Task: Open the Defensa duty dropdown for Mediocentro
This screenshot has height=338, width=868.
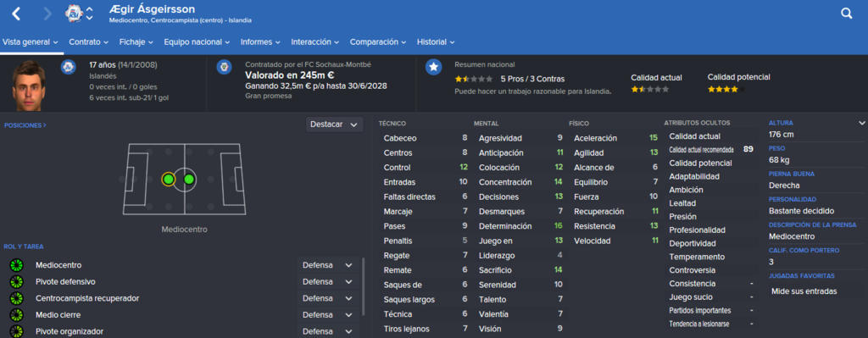Action: (x=328, y=265)
